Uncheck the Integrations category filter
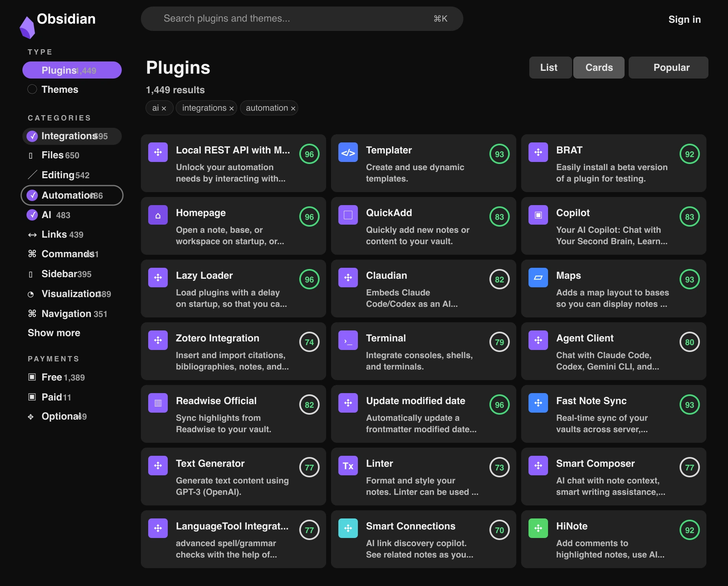728x586 pixels. tap(32, 136)
